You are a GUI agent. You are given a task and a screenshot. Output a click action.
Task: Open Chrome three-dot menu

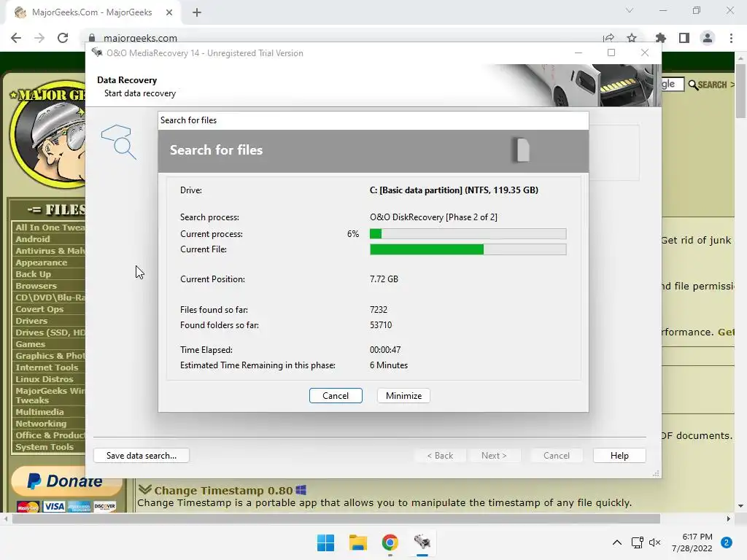coord(731,38)
